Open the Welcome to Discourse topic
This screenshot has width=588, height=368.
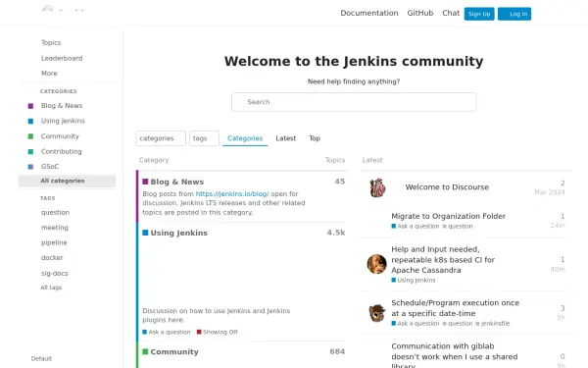[447, 187]
